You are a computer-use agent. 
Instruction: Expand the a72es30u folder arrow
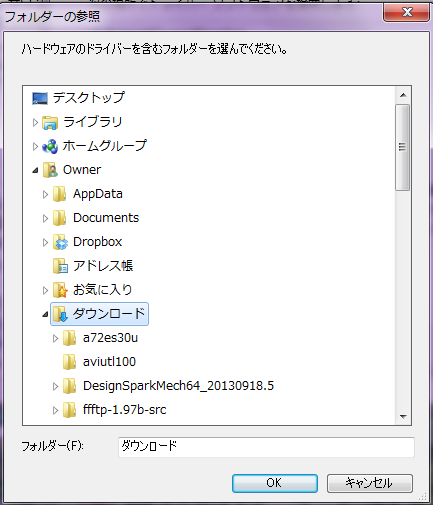55,338
